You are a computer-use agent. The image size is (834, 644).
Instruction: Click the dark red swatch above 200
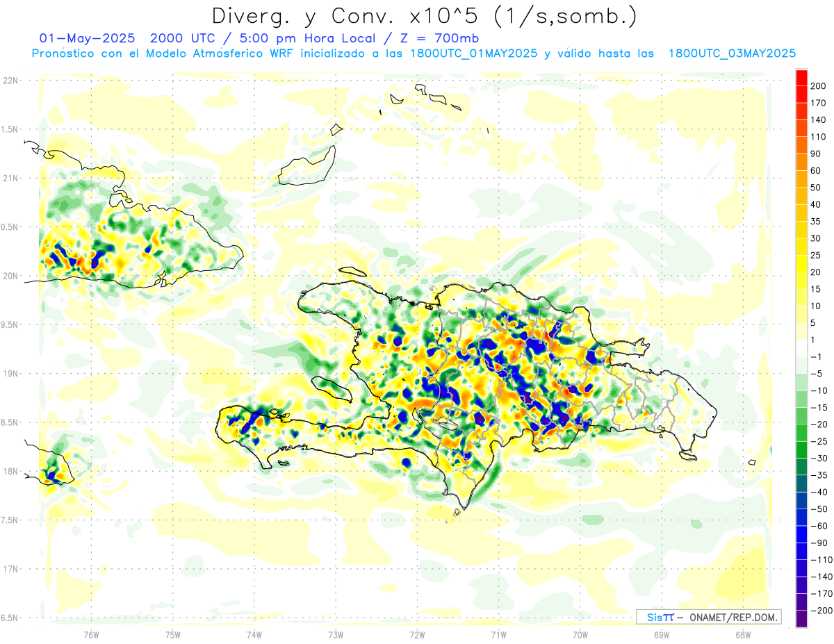(x=801, y=77)
